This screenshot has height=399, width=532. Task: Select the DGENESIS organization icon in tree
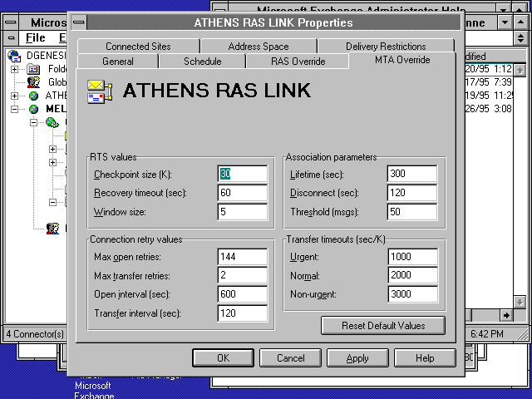pyautogui.click(x=15, y=56)
